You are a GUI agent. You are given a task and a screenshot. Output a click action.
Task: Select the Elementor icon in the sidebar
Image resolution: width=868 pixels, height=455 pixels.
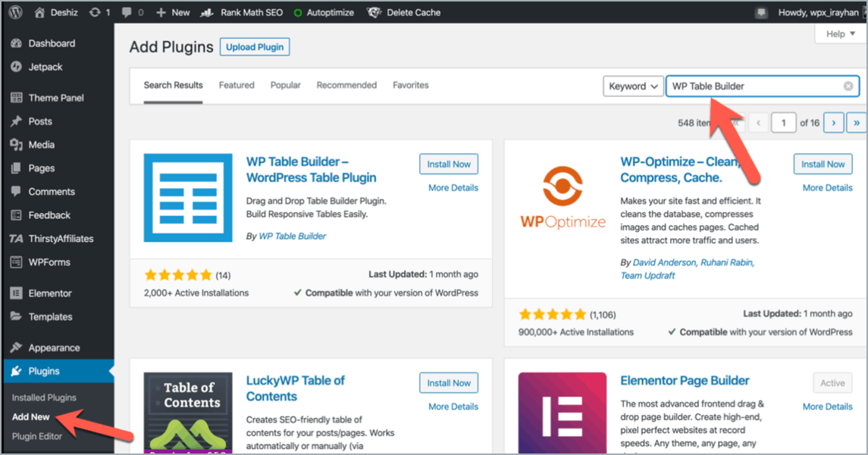[x=16, y=293]
